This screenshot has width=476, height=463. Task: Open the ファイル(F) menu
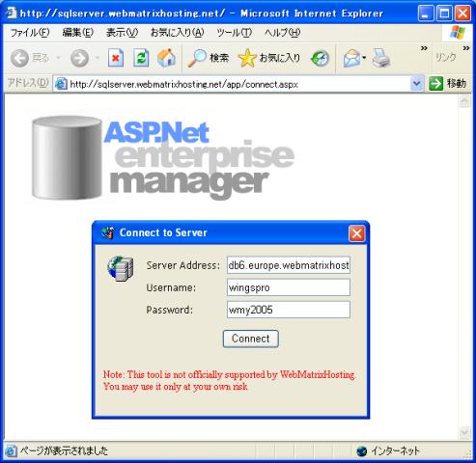30,33
